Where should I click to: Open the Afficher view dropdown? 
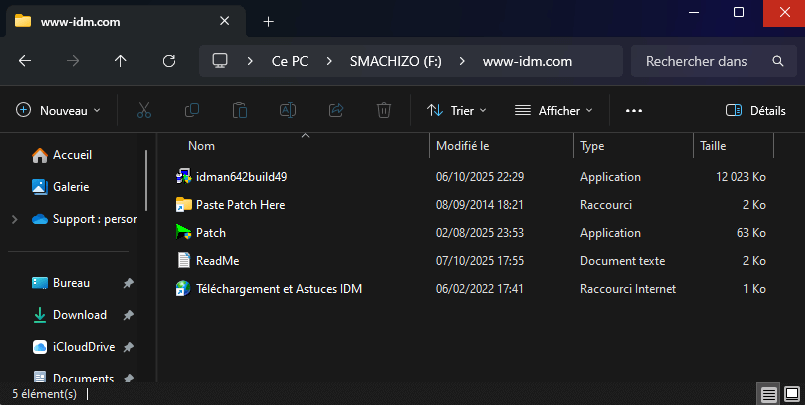(x=553, y=110)
